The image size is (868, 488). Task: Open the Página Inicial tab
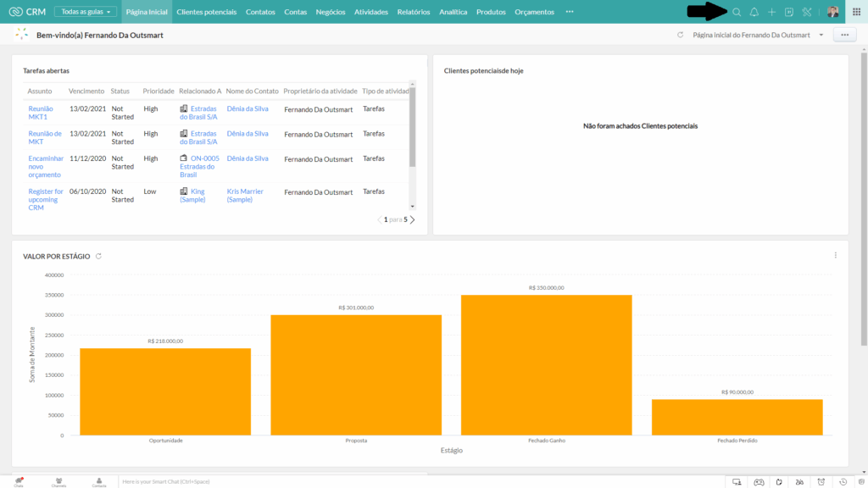tap(147, 12)
